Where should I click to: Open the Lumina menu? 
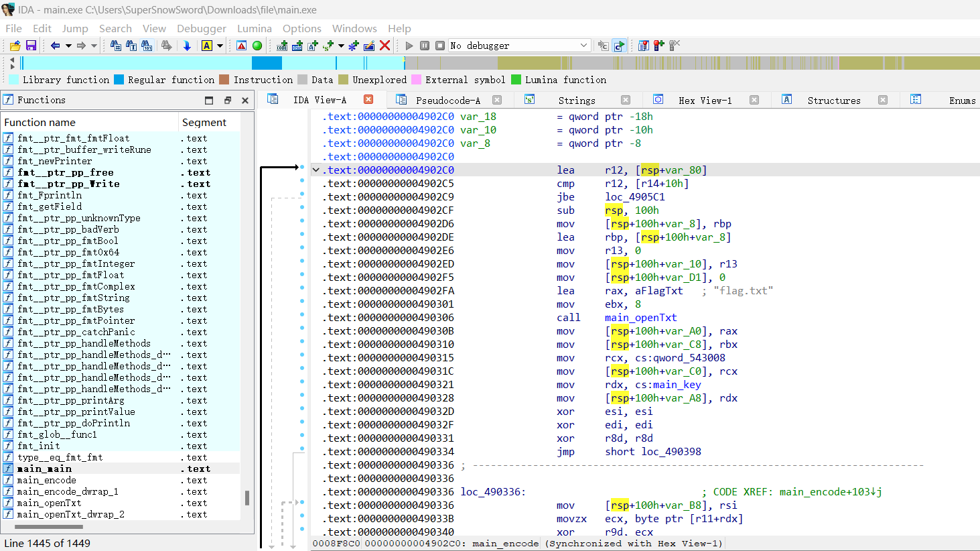coord(254,28)
